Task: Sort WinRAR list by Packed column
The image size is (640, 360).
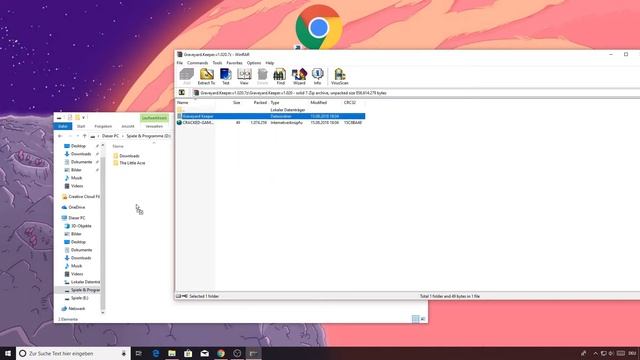Action: pyautogui.click(x=260, y=102)
